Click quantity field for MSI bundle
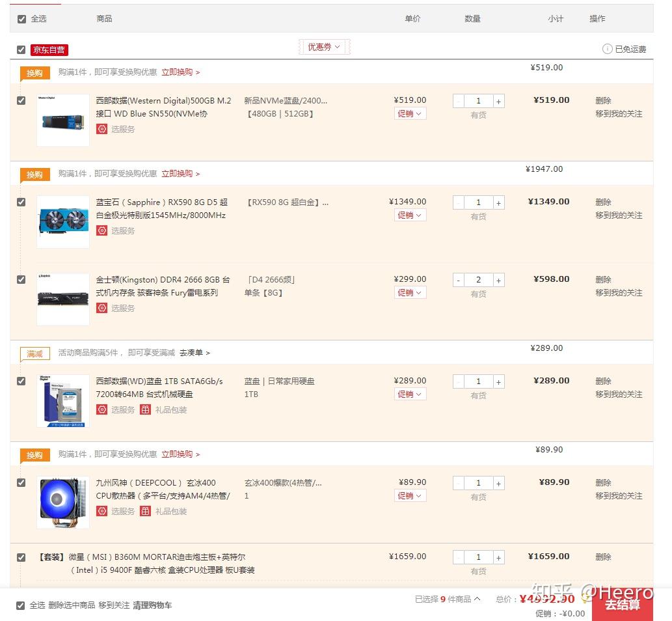672x621 pixels. point(479,557)
